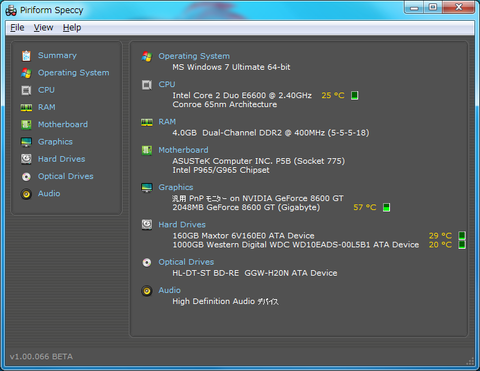480x371 pixels.
Task: Click the Audio heading in summary
Action: (x=169, y=290)
